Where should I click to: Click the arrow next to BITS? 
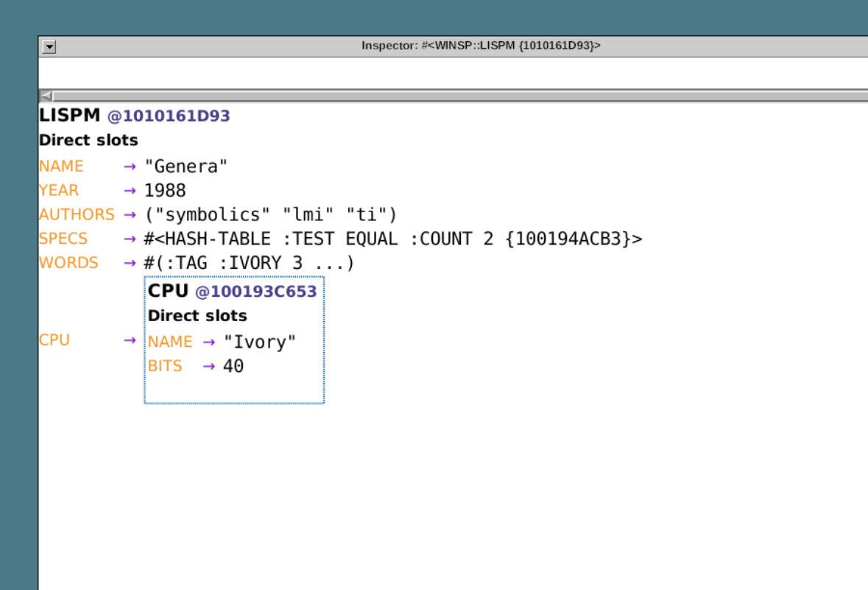[208, 366]
